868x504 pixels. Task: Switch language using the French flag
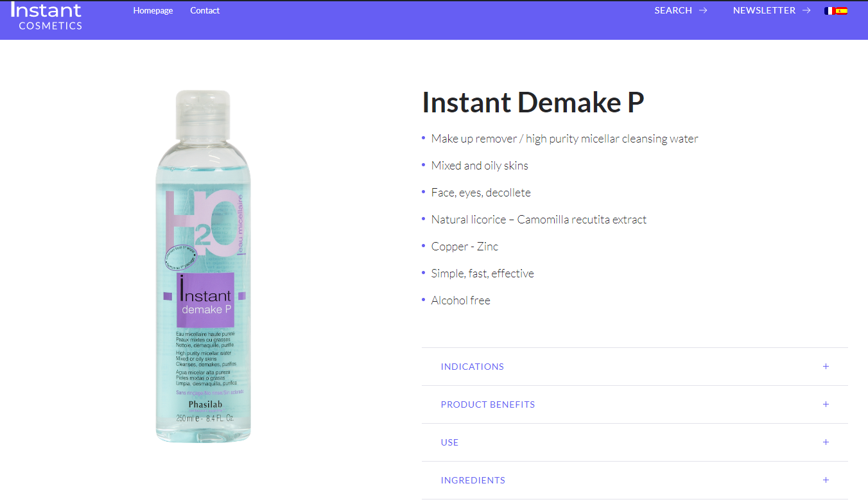(829, 11)
